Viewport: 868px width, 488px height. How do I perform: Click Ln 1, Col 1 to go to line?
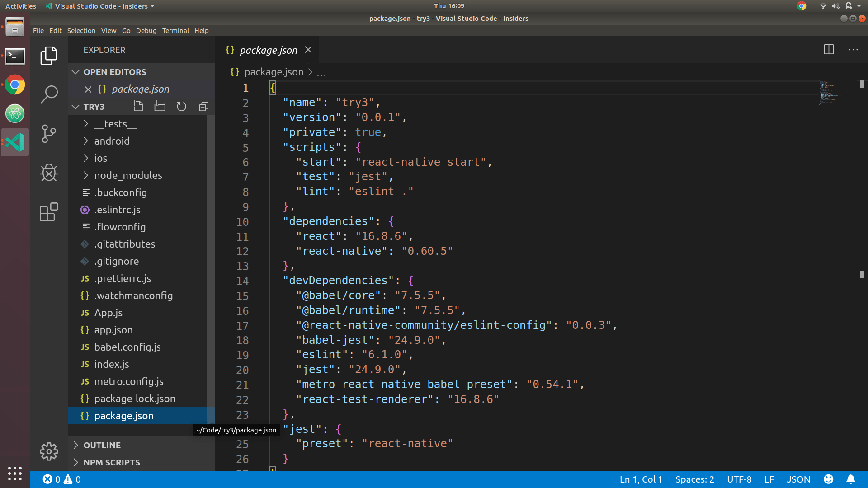(x=641, y=479)
